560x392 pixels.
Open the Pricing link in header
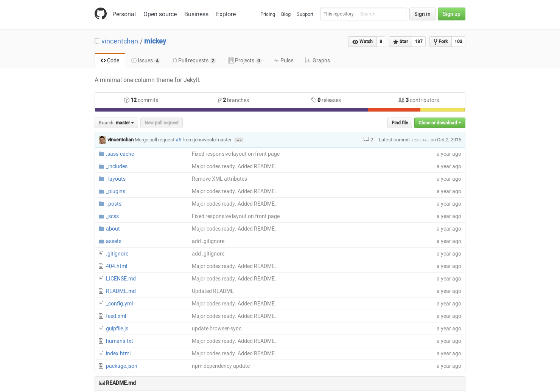tap(268, 14)
